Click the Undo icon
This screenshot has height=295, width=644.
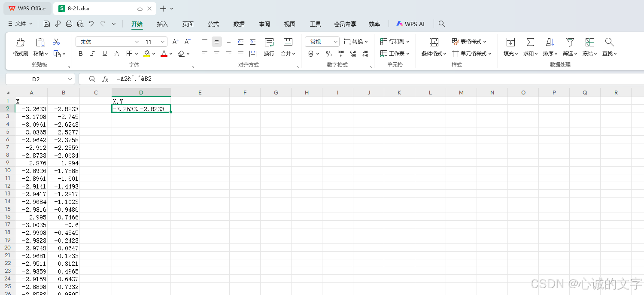91,24
